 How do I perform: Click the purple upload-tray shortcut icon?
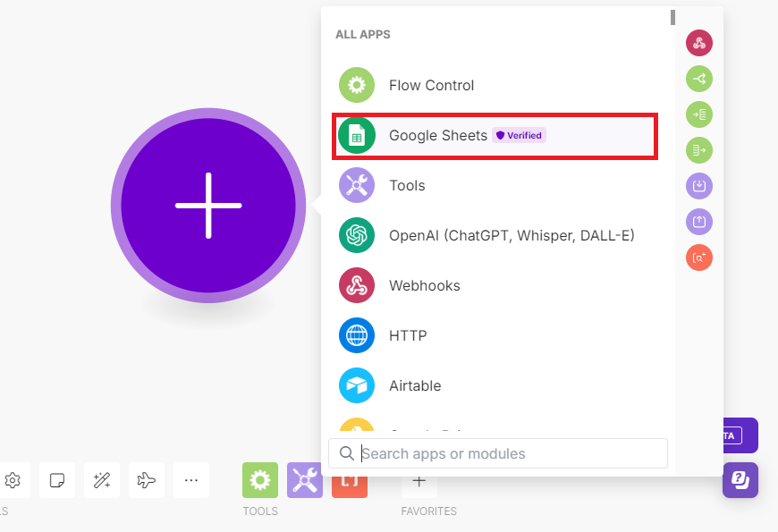pos(699,222)
